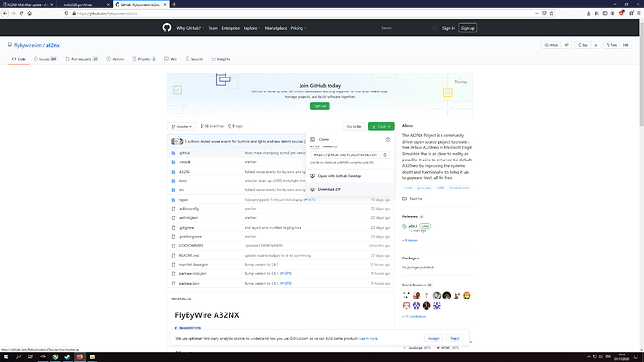Click the browser Home icon
644x362 pixels.
pos(30,13)
